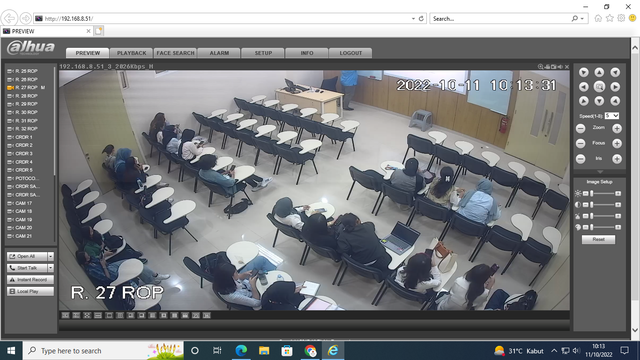The width and height of the screenshot is (640, 360).
Task: Pan PTZ camera left
Action: click(584, 87)
